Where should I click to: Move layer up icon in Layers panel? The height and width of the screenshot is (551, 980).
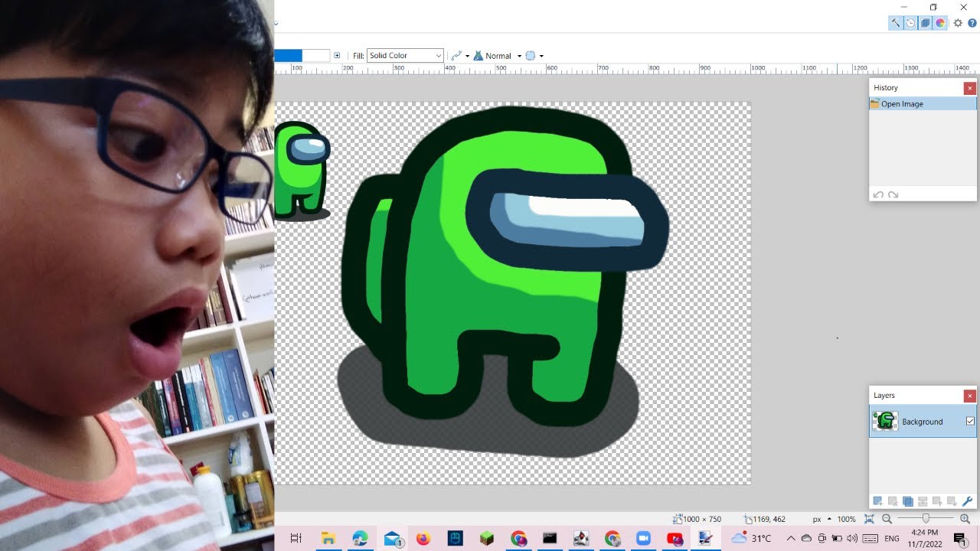point(937,501)
